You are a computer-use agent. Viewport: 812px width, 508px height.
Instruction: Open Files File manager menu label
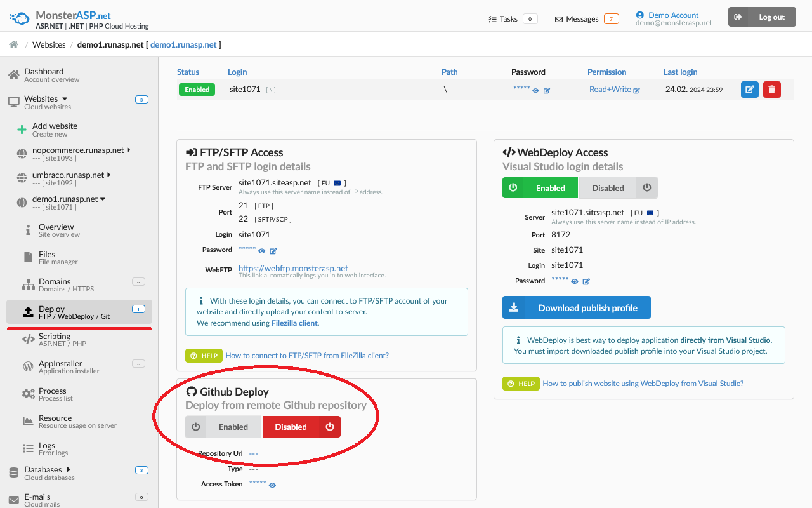[x=58, y=257]
